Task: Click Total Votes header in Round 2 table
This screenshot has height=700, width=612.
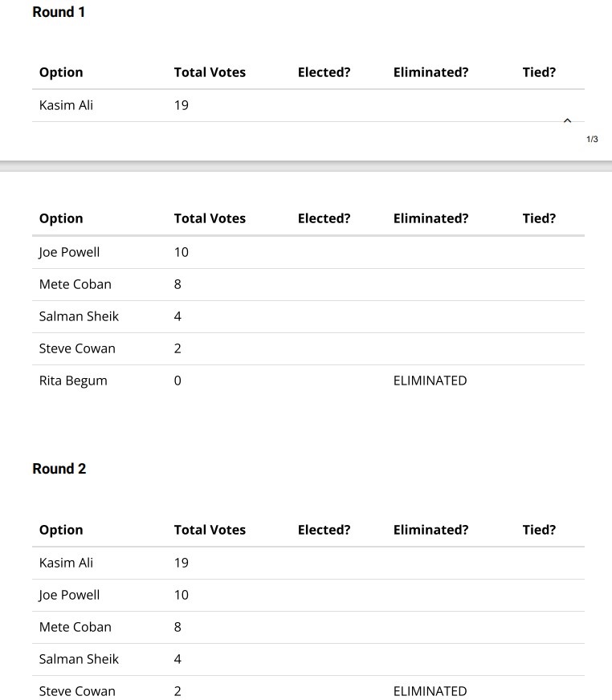Action: (210, 530)
